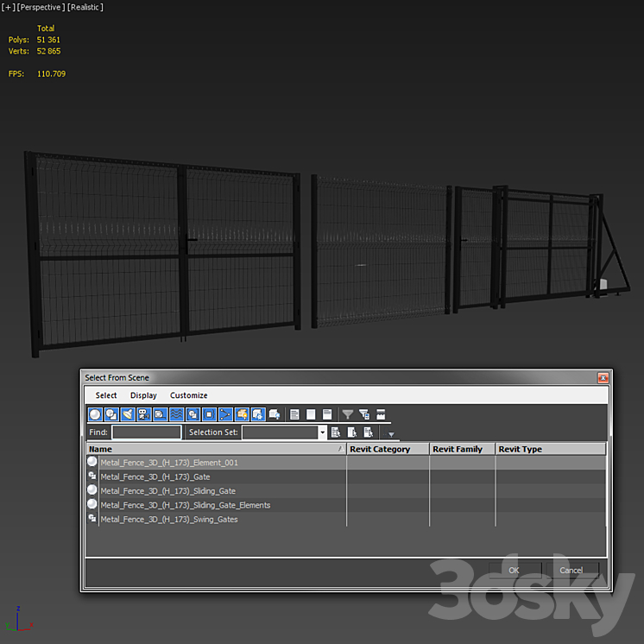The image size is (644, 644).
Task: Select Metal_Fence_3D_(H_173)_Gate row
Action: [346, 477]
